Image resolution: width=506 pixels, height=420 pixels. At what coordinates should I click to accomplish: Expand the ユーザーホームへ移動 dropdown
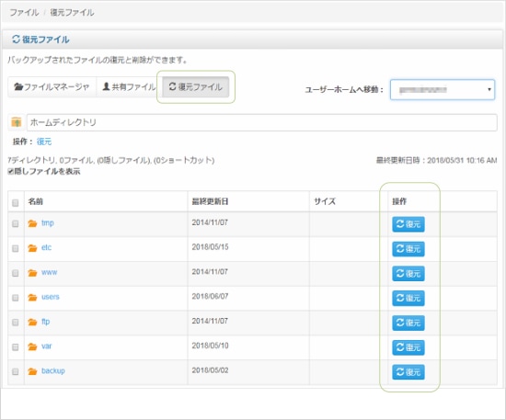[x=443, y=90]
